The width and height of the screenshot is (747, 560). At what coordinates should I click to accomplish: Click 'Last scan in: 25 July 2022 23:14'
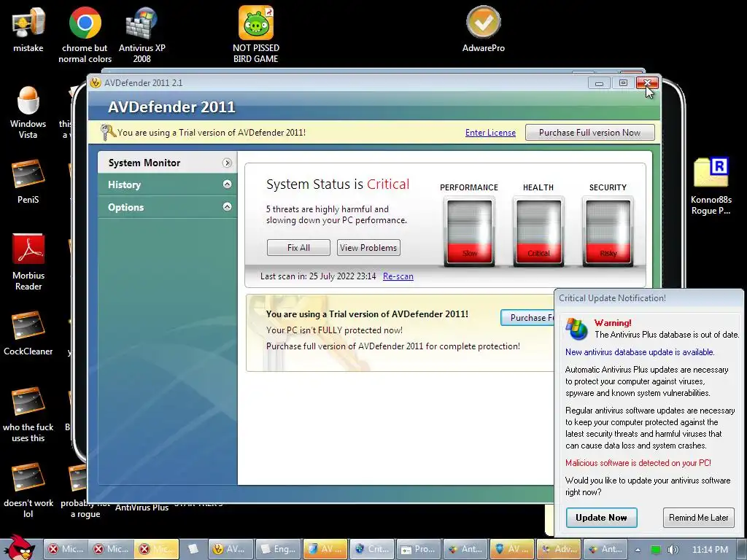pyautogui.click(x=318, y=276)
